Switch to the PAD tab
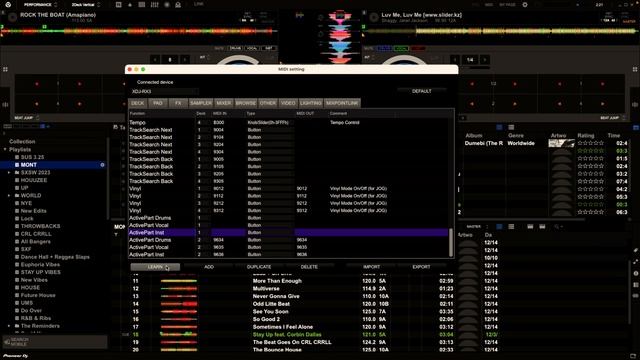Screen dimensions: 640x360 click(158, 103)
